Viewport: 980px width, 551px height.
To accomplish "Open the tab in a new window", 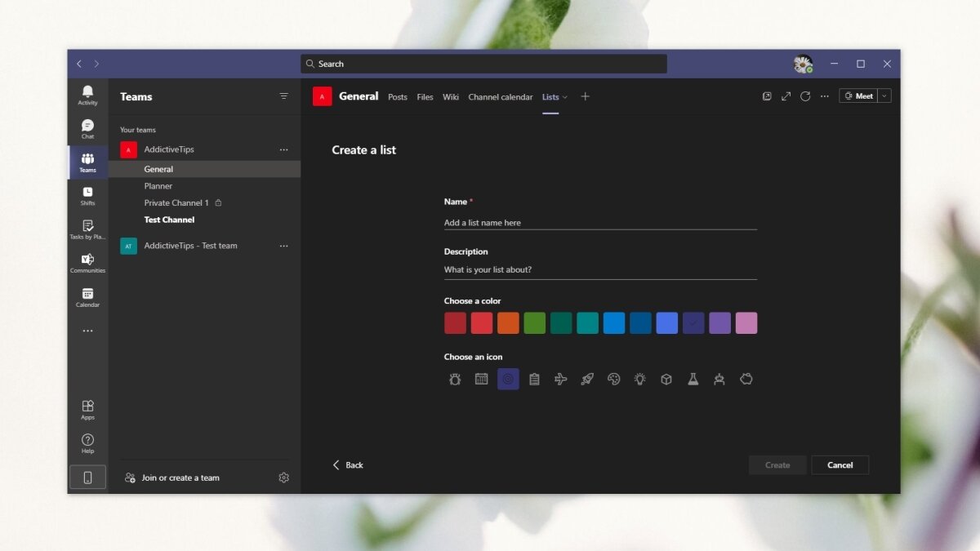I will [x=767, y=96].
